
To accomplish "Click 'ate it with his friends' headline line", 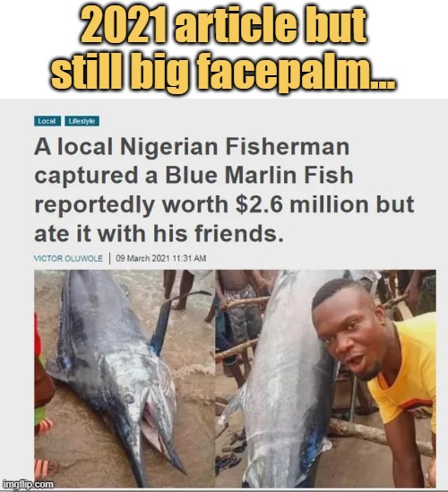I will pyautogui.click(x=159, y=234).
